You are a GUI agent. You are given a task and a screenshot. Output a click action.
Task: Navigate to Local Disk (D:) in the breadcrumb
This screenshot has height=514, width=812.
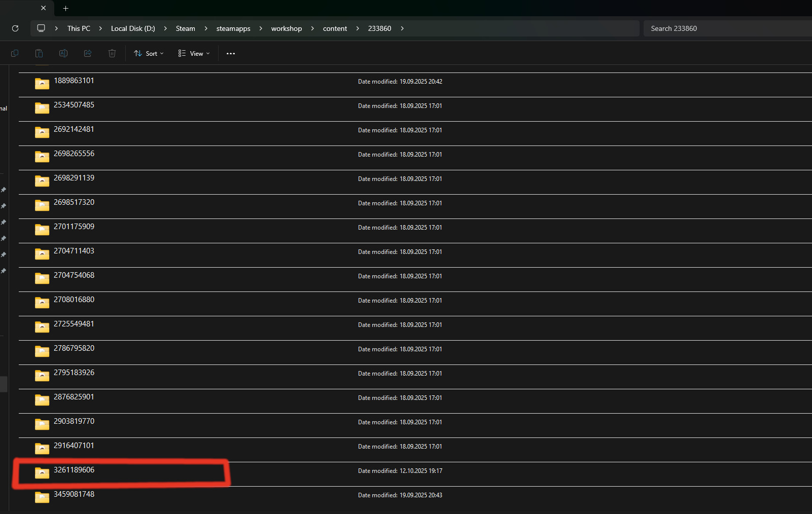point(133,28)
